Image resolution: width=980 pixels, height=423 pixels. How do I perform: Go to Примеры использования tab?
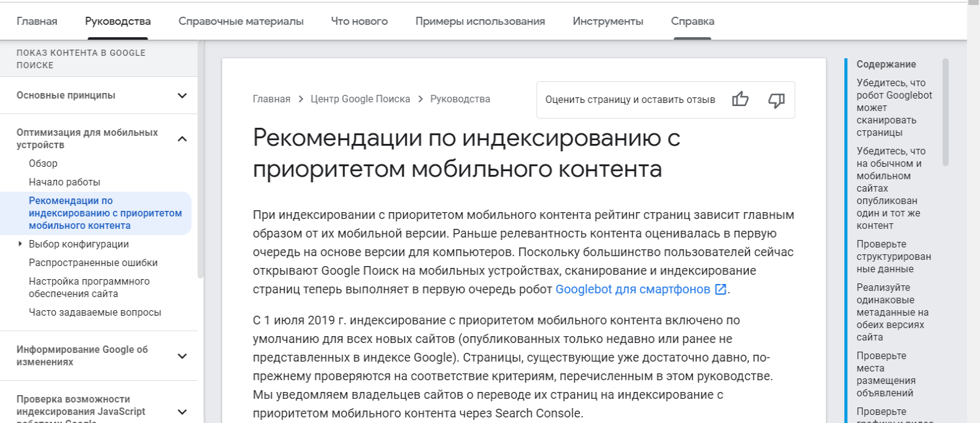(479, 21)
